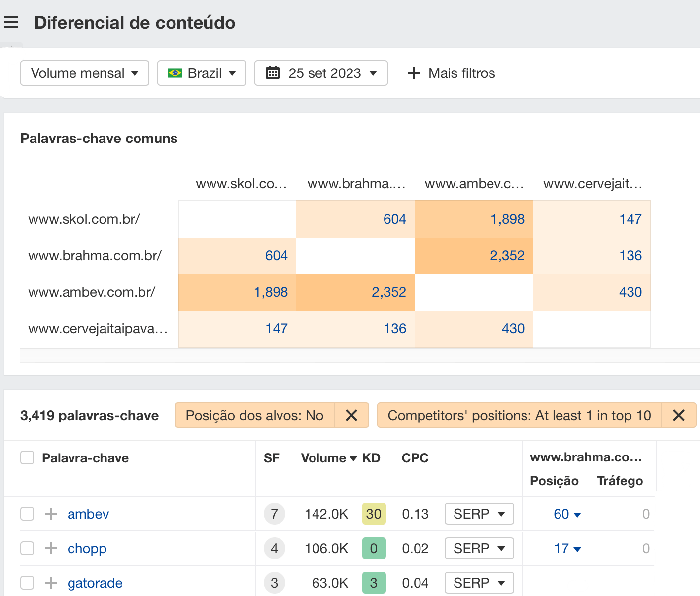Remove the Posição dos alvos filter
The width and height of the screenshot is (700, 596).
click(x=351, y=416)
